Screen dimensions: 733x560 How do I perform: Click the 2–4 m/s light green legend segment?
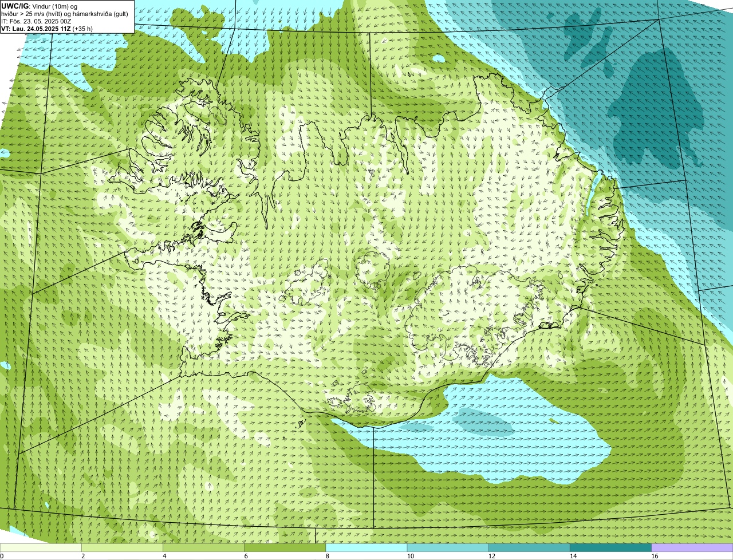[122, 548]
